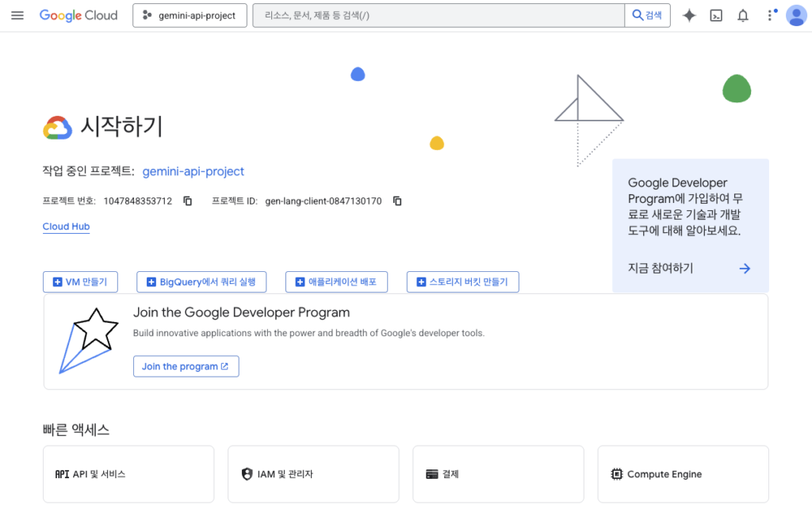Follow the Cloud Hub link
The width and height of the screenshot is (812, 513).
click(66, 227)
